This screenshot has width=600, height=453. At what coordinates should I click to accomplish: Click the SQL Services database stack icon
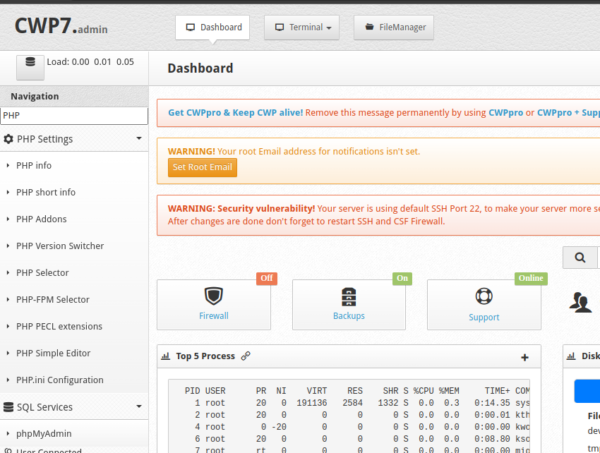8,407
